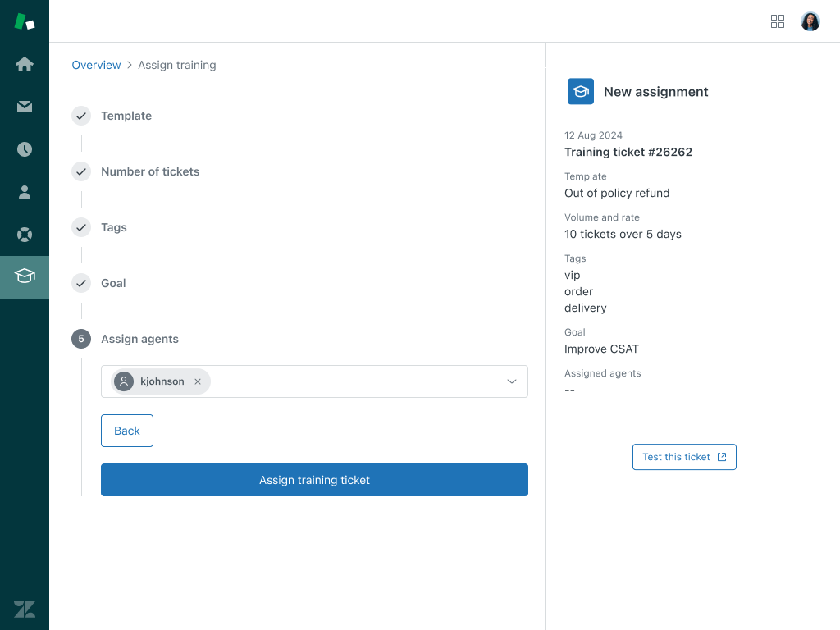Click the Tags step completed checkmark
The width and height of the screenshot is (840, 630).
tap(80, 227)
